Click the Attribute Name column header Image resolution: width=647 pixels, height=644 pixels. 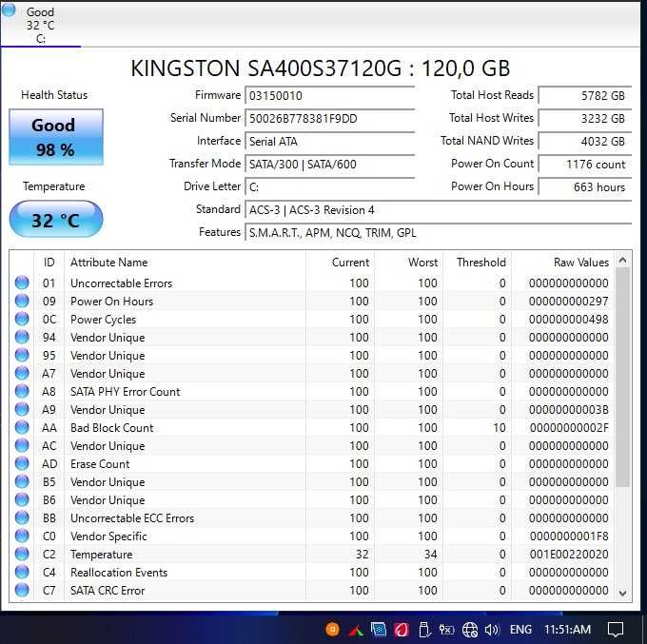pyautogui.click(x=186, y=263)
